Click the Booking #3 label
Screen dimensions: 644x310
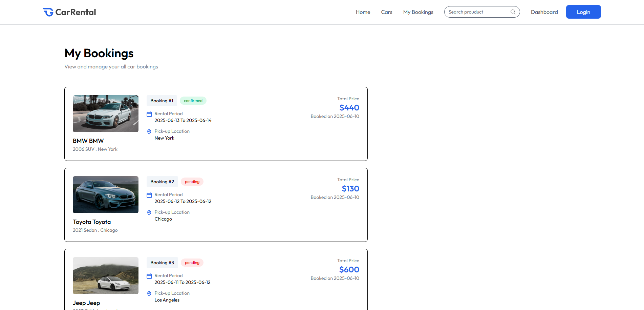click(162, 263)
